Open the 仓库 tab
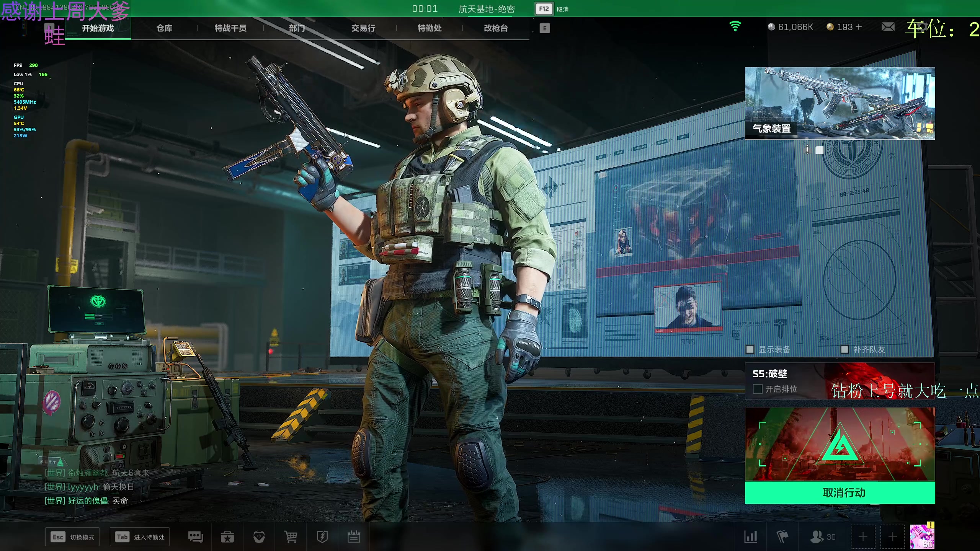 pos(164,28)
